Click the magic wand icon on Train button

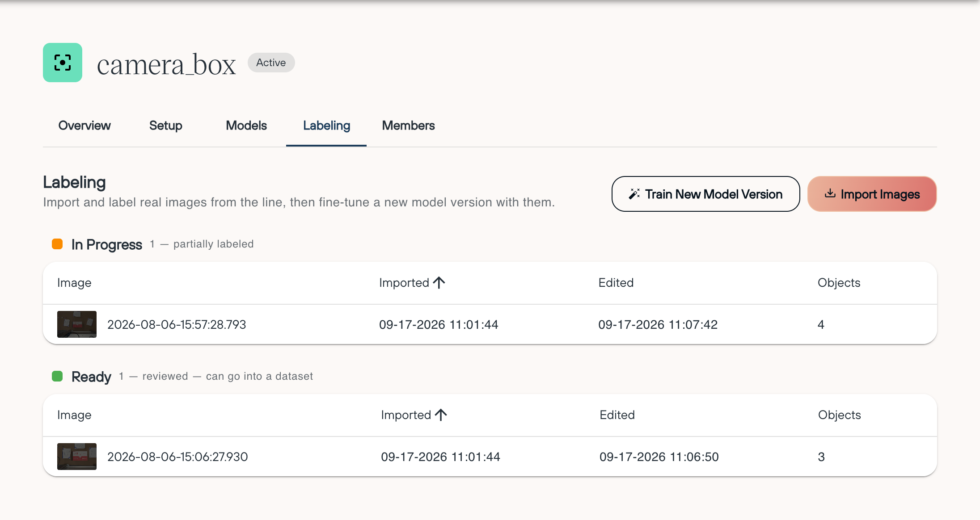point(634,194)
